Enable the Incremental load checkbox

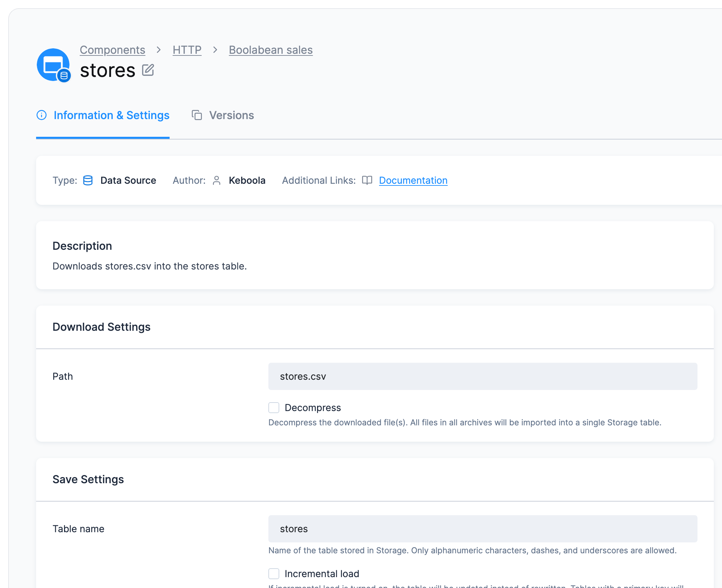click(274, 574)
